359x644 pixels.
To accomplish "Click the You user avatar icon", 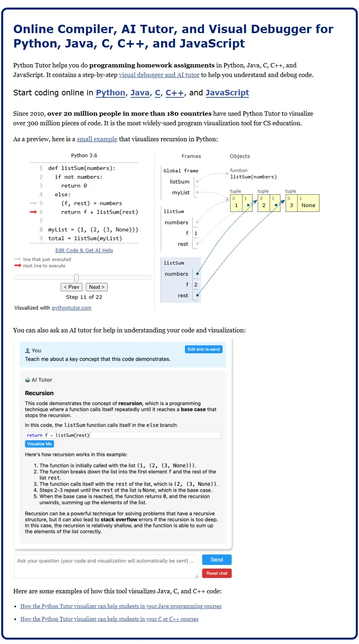I will [x=28, y=351].
